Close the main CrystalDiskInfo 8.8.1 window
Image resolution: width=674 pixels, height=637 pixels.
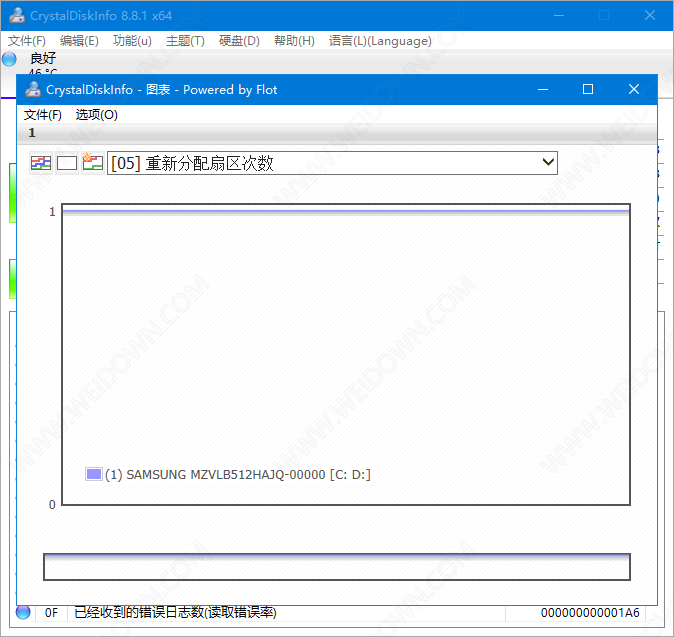(650, 15)
